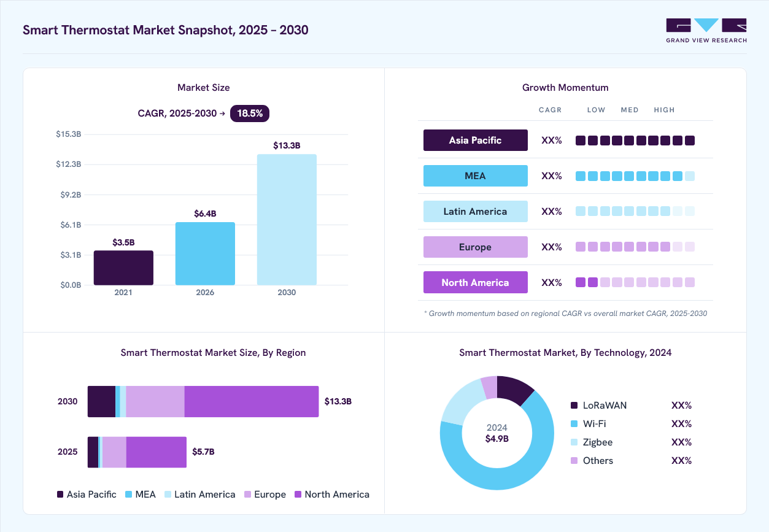
Task: Click Latin America legend swatch under region chart
Action: [x=168, y=495]
